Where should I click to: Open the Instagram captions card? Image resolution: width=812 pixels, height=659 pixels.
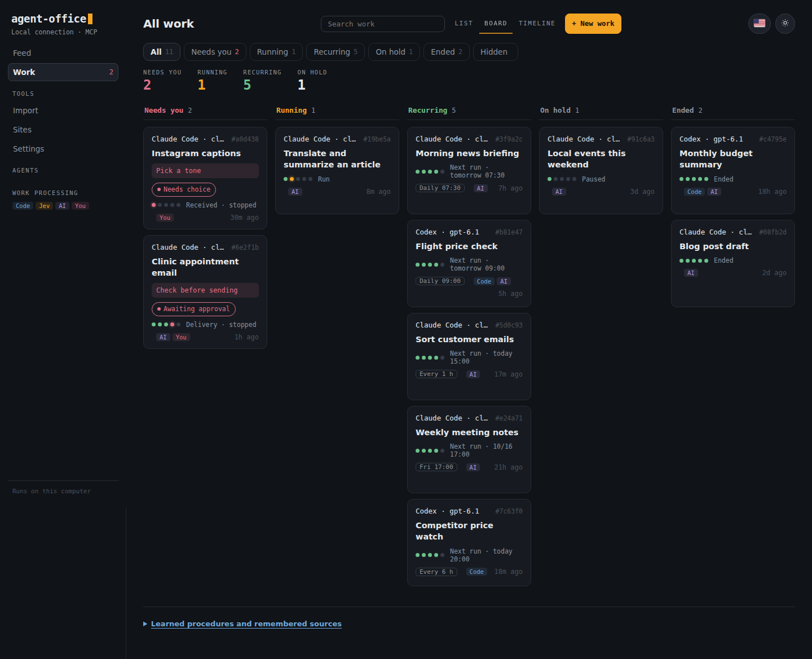[x=205, y=178]
